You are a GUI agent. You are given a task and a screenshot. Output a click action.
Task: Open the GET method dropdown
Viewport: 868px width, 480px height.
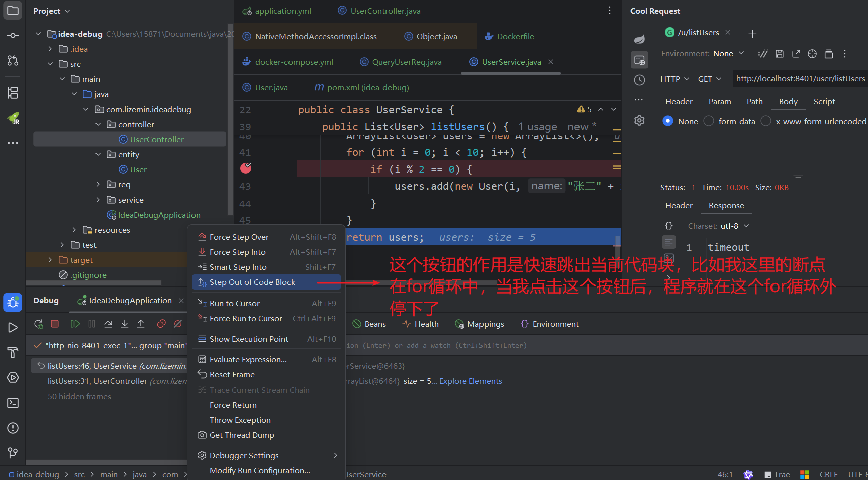709,79
